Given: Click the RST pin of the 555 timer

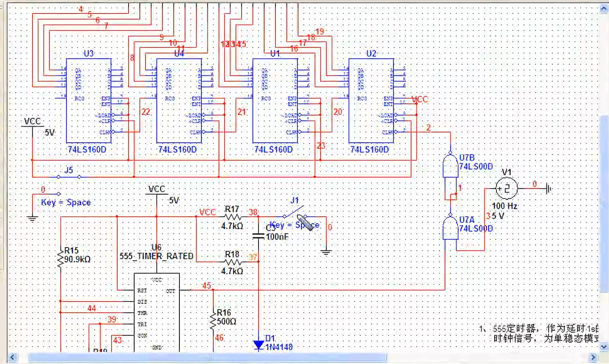Looking at the screenshot, I should click(142, 290).
